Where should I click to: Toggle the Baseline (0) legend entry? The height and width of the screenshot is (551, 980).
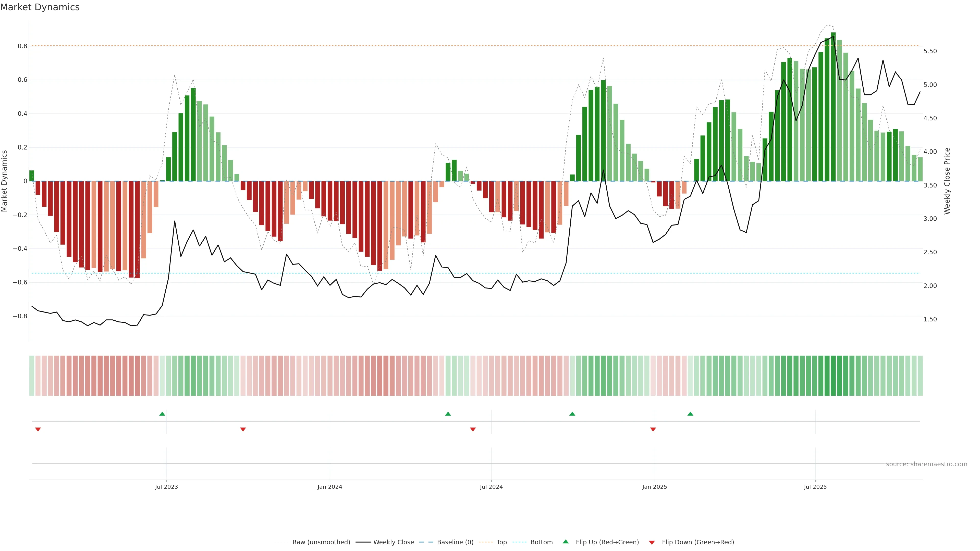(455, 542)
